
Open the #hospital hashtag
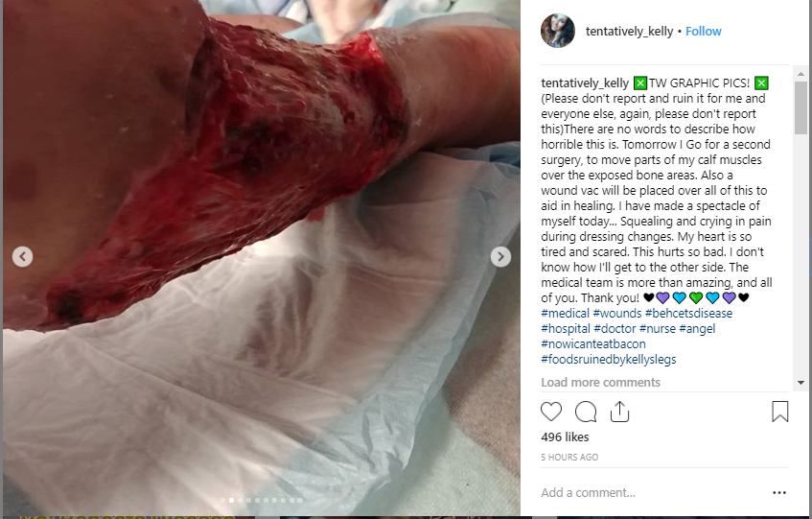click(x=566, y=329)
